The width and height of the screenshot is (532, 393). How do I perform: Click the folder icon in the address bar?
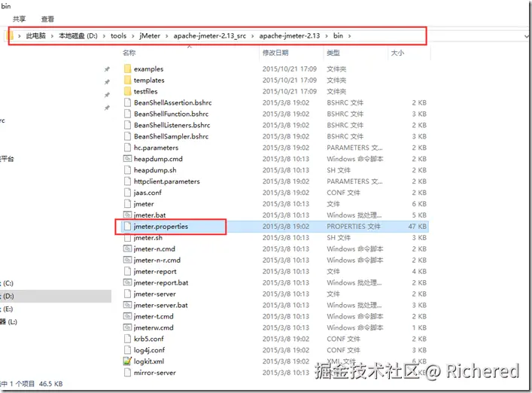click(11, 35)
